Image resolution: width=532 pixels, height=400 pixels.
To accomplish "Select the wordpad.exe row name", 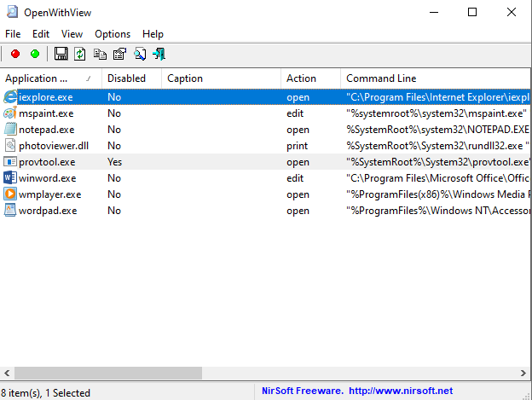I will 48,211.
